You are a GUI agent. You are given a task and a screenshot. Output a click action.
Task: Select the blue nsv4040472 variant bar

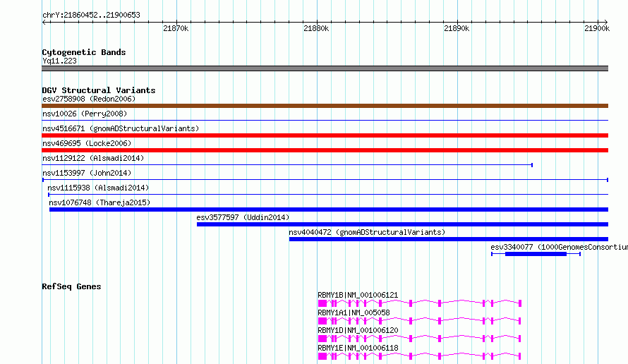(449, 239)
